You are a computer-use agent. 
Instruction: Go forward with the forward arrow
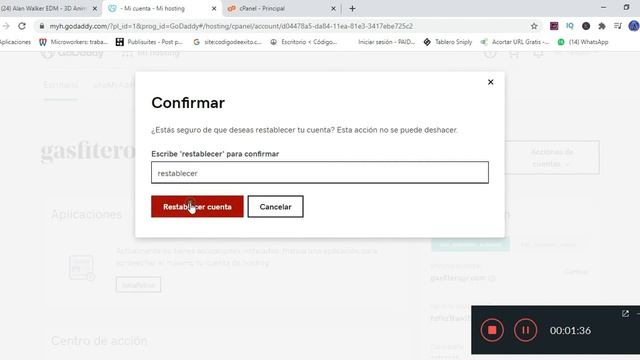click(6, 26)
